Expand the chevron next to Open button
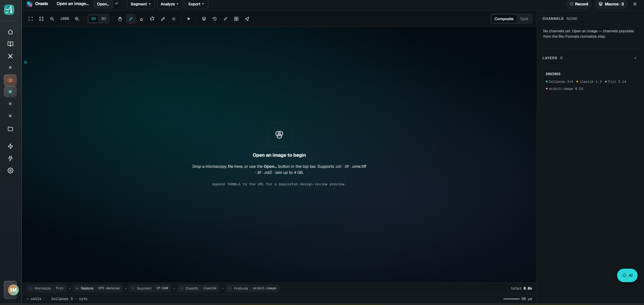Viewport: 644px width, 305px height. pos(117,4)
